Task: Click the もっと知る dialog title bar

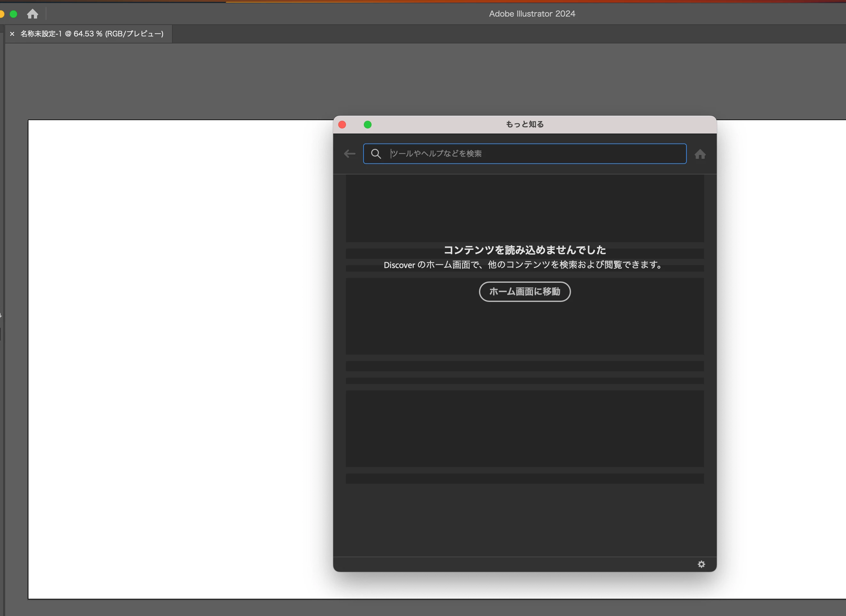Action: pyautogui.click(x=524, y=125)
